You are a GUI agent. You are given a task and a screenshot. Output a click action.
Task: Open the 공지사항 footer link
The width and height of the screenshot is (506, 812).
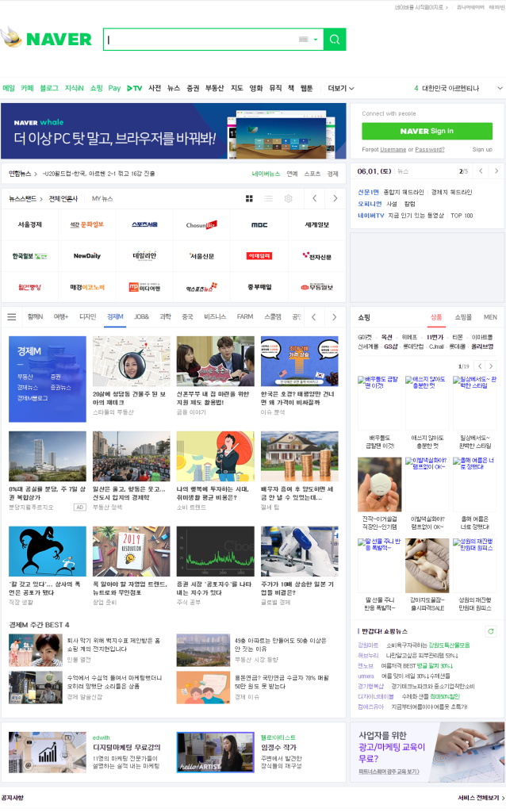coord(13,798)
